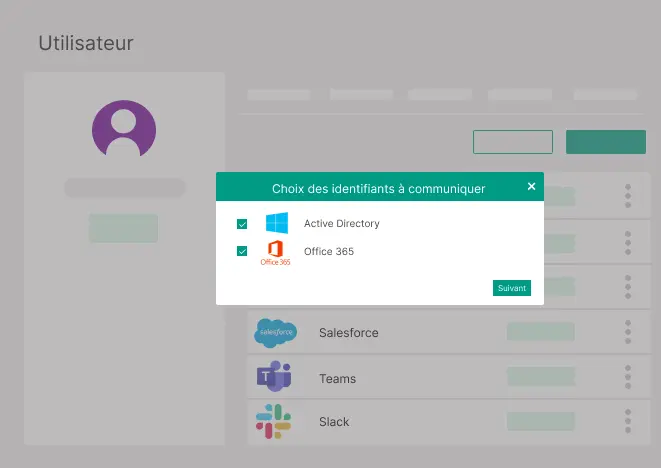Viewport: 661px width, 468px height.
Task: Select the Active Directory label
Action: tap(341, 223)
